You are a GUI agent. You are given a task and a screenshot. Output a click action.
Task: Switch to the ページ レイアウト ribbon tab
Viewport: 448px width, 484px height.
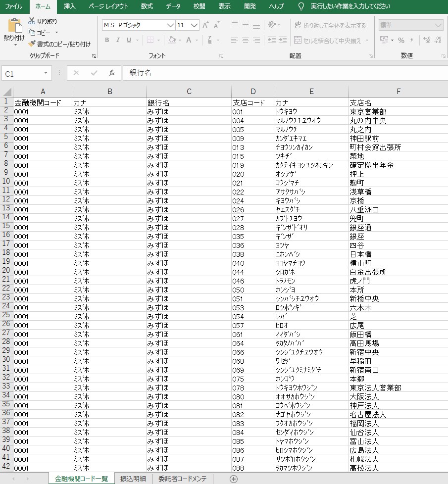pyautogui.click(x=108, y=6)
